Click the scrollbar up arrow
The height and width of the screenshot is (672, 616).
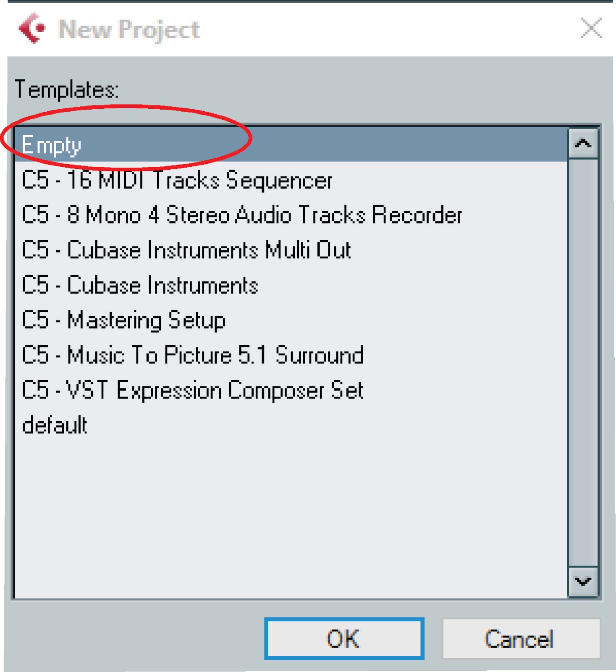point(582,143)
